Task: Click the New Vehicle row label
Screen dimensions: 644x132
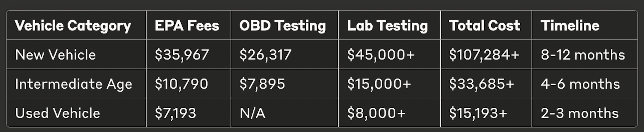Action: pos(55,55)
